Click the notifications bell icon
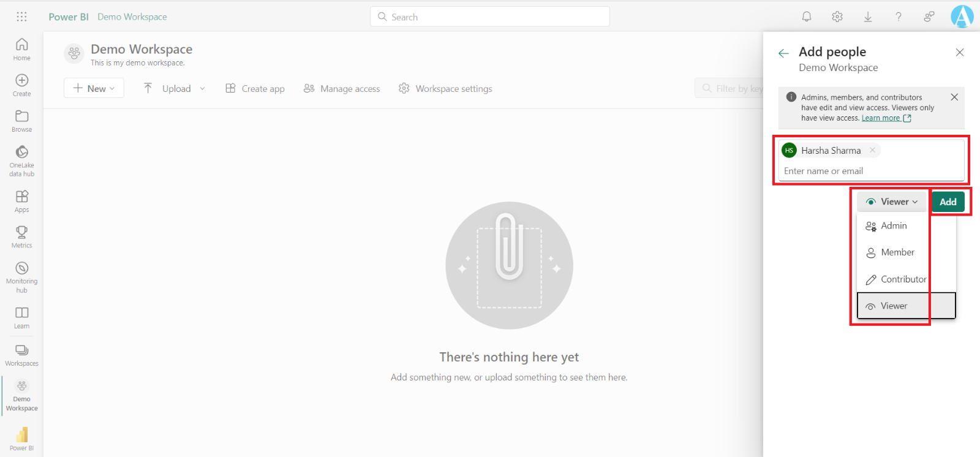Viewport: 980px width, 457px height. [807, 17]
